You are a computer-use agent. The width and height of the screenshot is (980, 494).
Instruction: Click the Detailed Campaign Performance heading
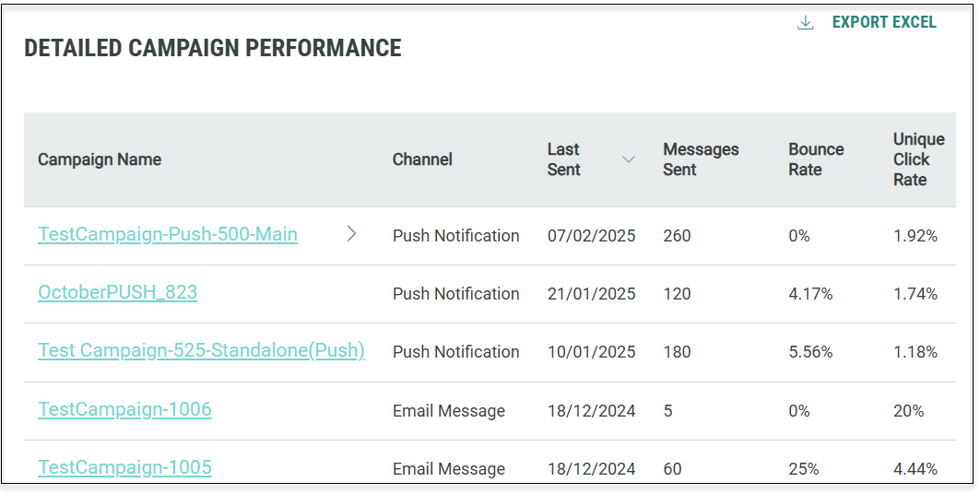tap(213, 49)
